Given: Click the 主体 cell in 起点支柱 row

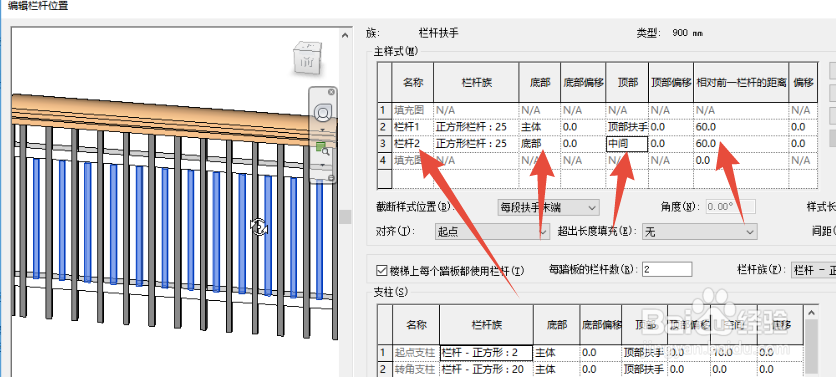Looking at the screenshot, I should (557, 352).
